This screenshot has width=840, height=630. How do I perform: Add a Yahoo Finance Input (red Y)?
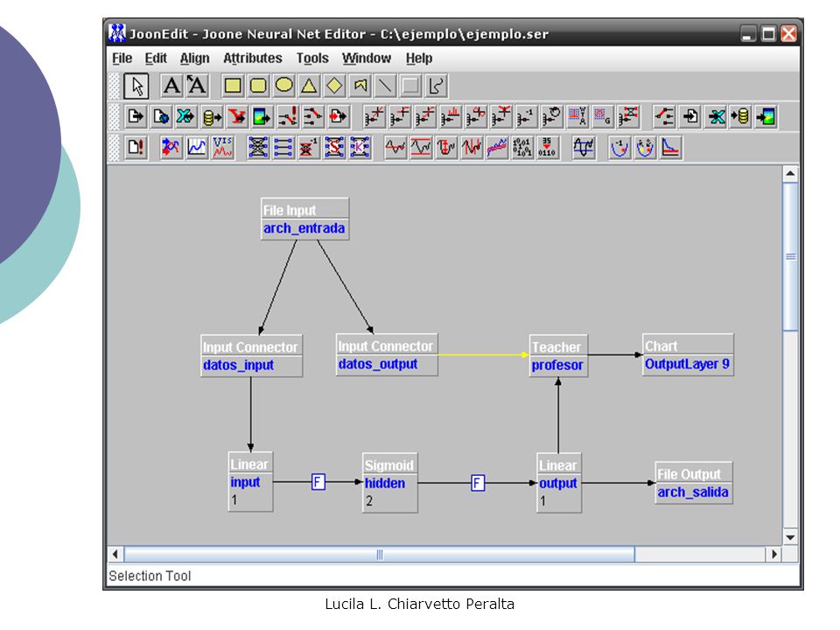[x=237, y=116]
